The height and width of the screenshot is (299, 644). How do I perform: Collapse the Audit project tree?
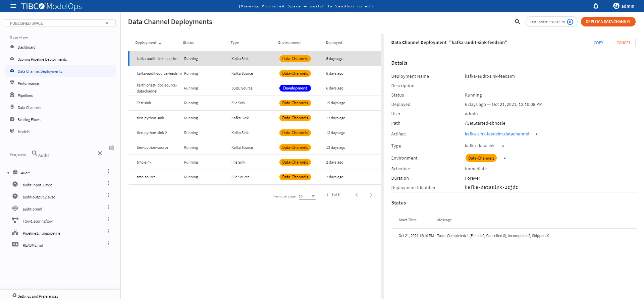[x=8, y=173]
